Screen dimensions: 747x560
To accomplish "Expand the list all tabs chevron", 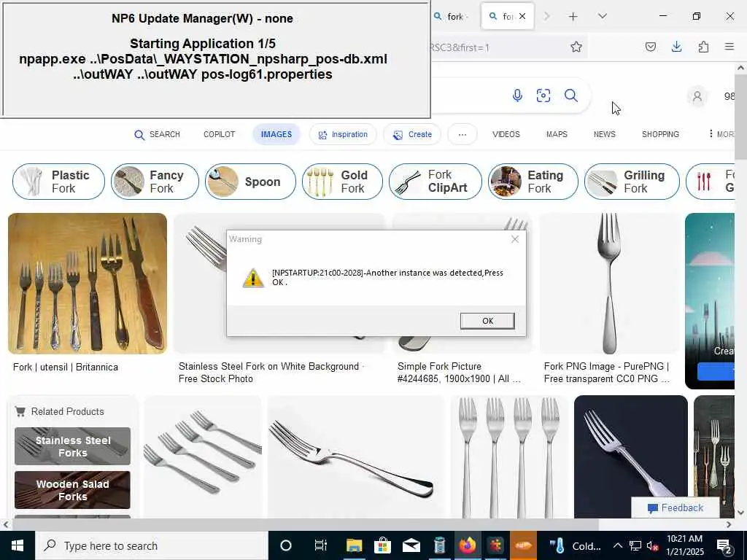I will (x=603, y=17).
